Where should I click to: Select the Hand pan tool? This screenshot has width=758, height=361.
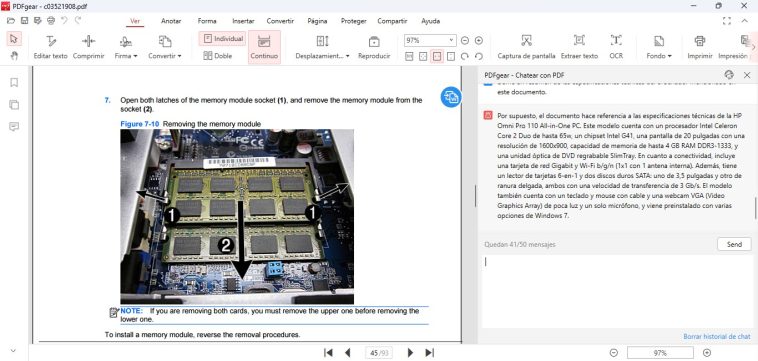point(14,56)
